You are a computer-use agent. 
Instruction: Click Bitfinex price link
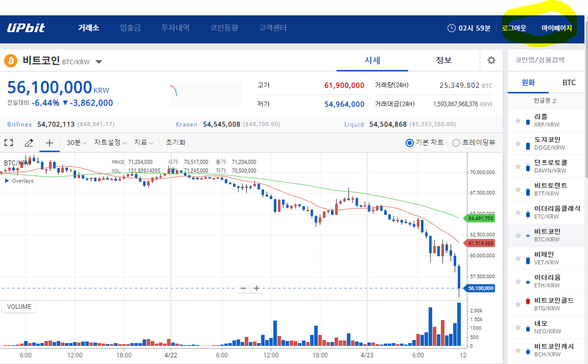61,125
